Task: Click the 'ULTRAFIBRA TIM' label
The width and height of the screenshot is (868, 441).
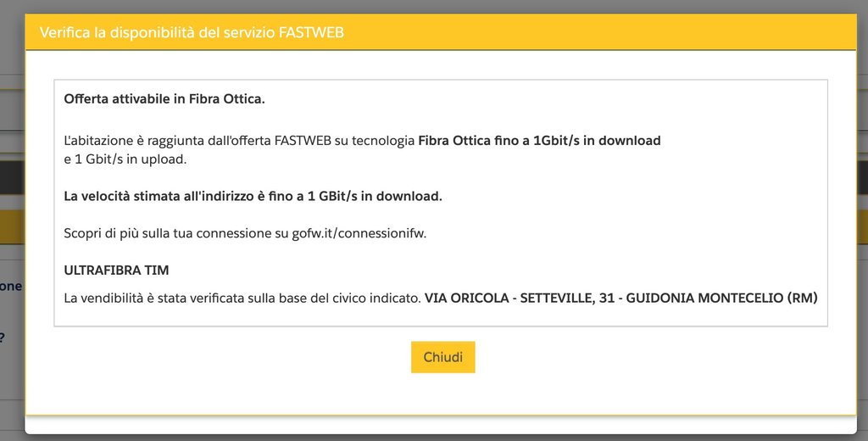Action: point(116,271)
